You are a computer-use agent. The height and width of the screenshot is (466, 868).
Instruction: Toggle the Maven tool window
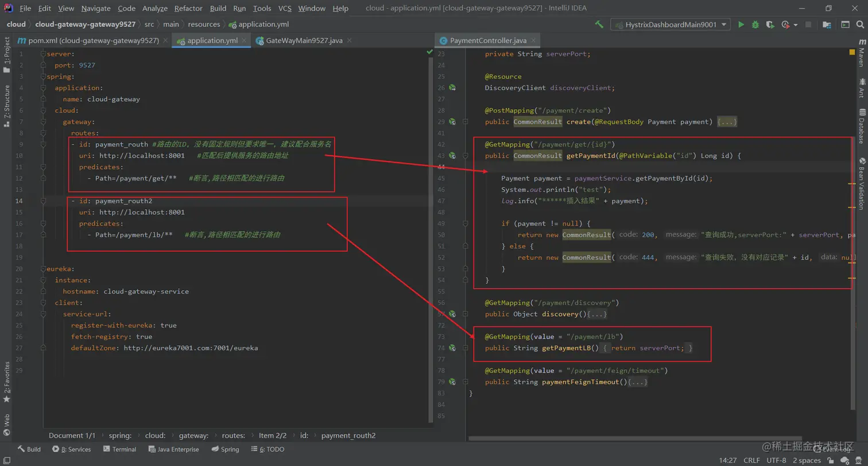(862, 53)
